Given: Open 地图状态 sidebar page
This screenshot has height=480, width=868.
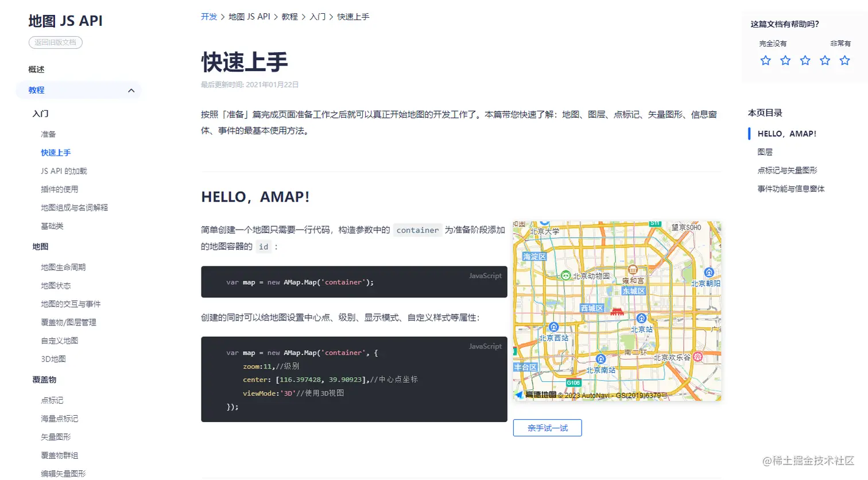Looking at the screenshot, I should click(56, 286).
